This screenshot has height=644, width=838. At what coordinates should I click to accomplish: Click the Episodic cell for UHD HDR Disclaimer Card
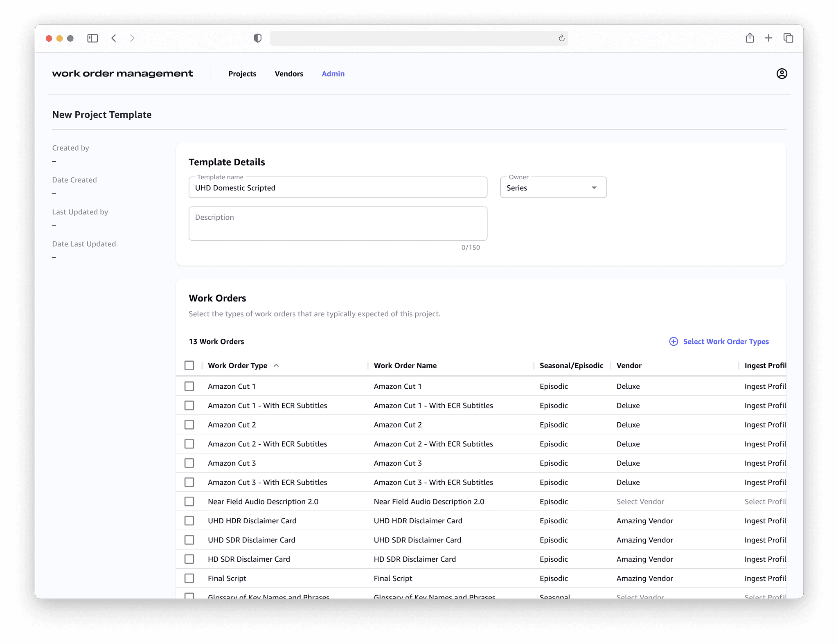(x=554, y=521)
